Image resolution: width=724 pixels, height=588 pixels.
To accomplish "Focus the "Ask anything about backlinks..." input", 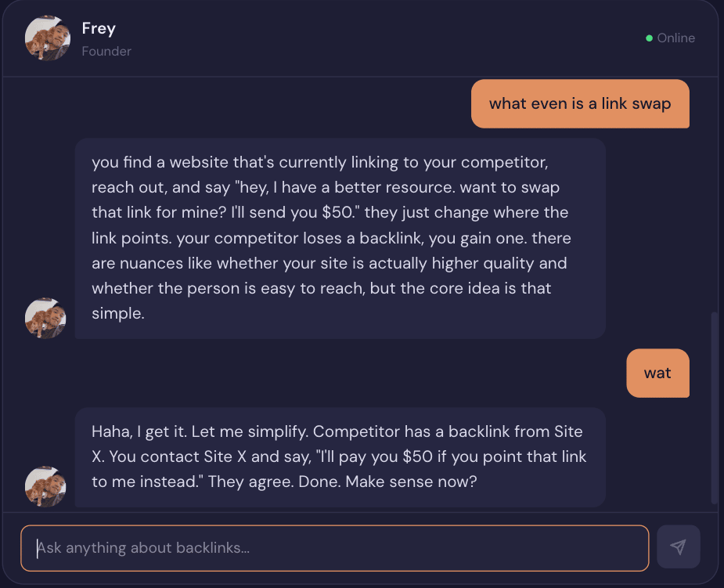I will point(335,548).
